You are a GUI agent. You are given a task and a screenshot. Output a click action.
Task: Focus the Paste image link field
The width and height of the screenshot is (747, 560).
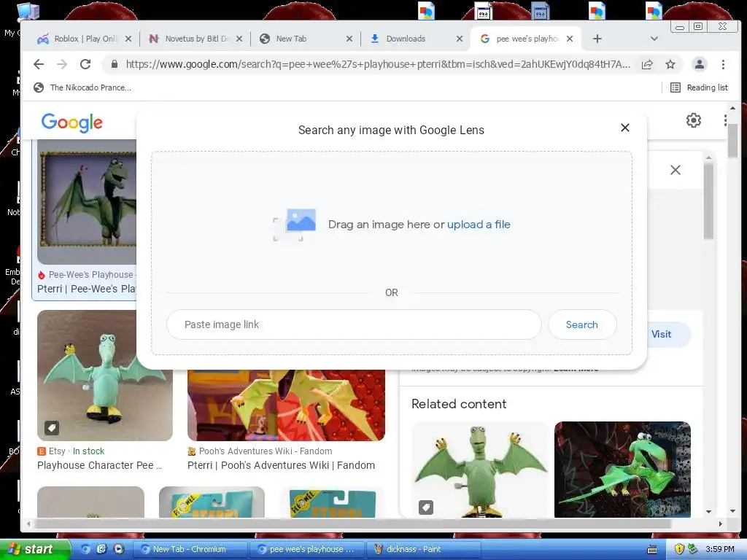(x=354, y=324)
